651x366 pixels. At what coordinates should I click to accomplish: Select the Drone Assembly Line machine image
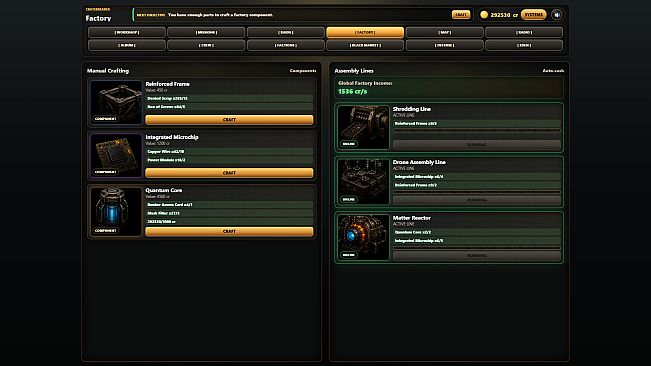point(363,182)
